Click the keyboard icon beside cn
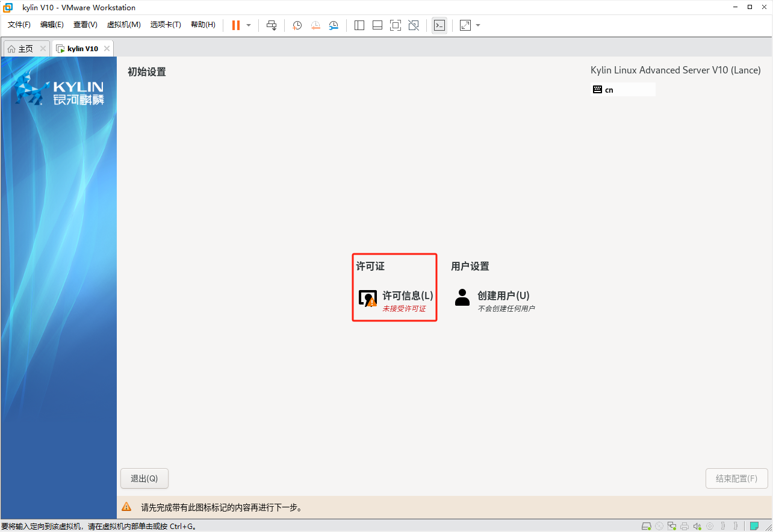This screenshot has width=773, height=532. click(597, 90)
